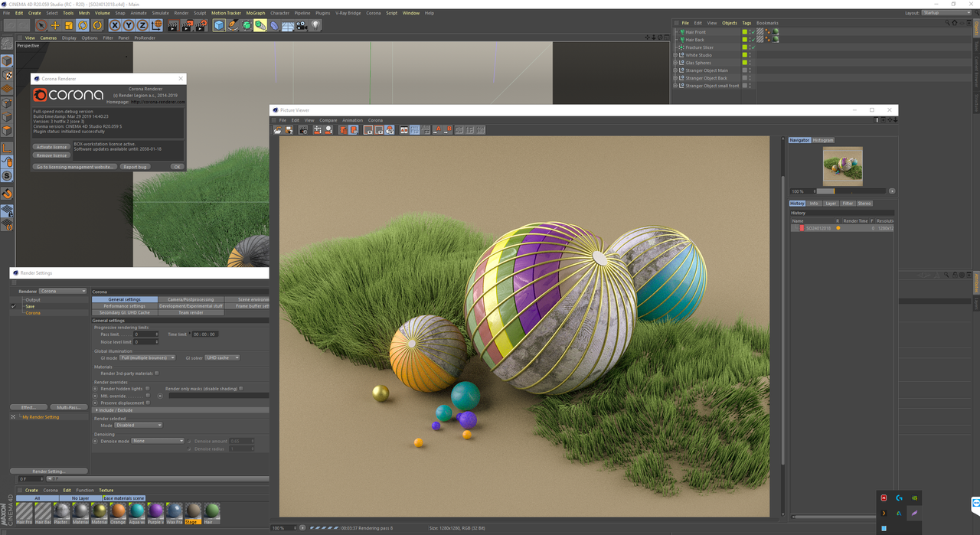Select the Scale tool icon

tap(69, 26)
